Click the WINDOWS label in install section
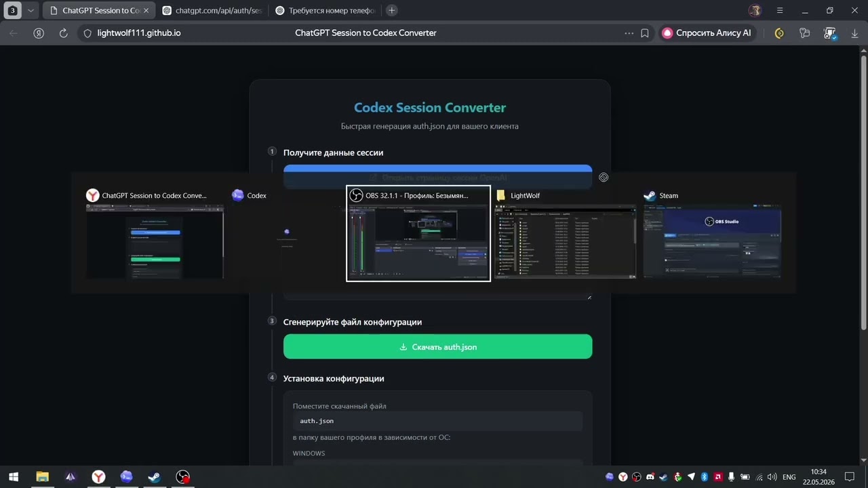868x488 pixels. click(x=309, y=453)
